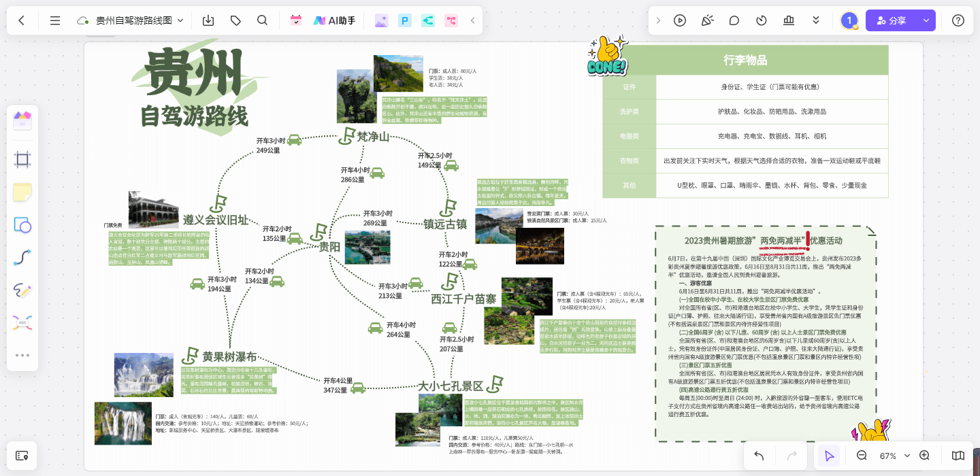The height and width of the screenshot is (476, 980).
Task: Open the share button dropdown arrow
Action: 926,20
